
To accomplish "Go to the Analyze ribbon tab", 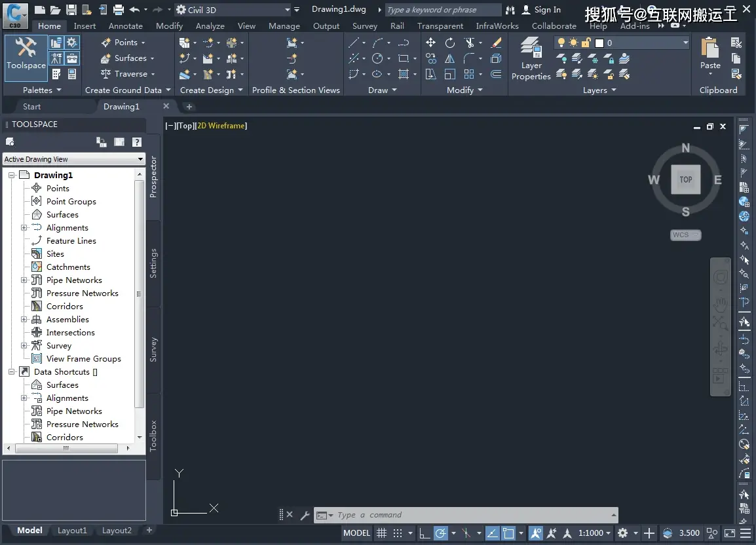I will coord(210,26).
